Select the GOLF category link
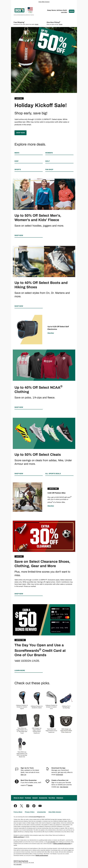This screenshot has width=88, height=868. [x=48, y=161]
